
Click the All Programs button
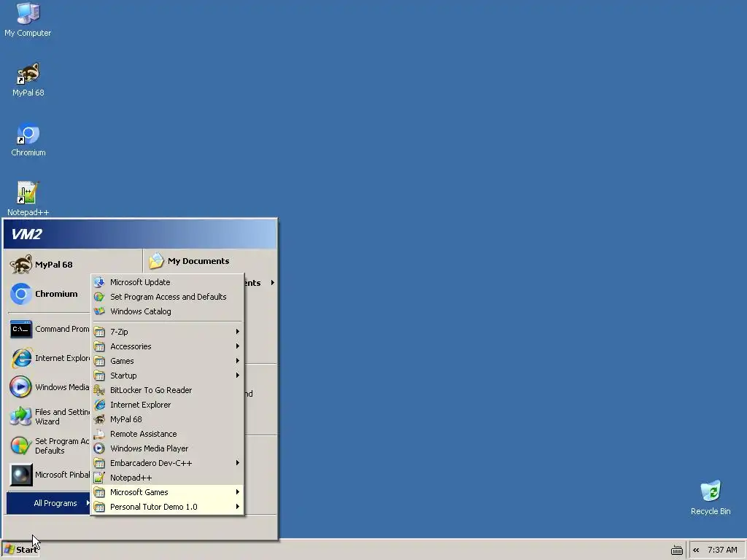[49, 503]
